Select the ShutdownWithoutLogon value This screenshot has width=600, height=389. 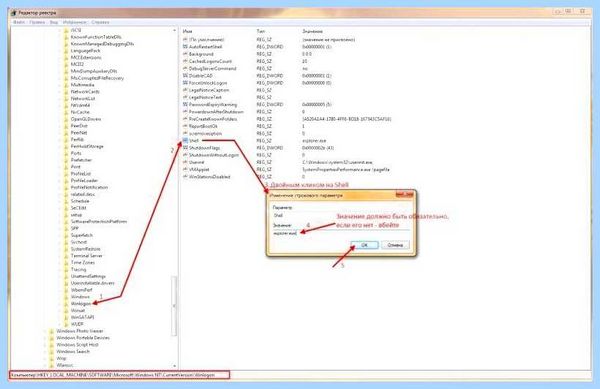[x=214, y=155]
